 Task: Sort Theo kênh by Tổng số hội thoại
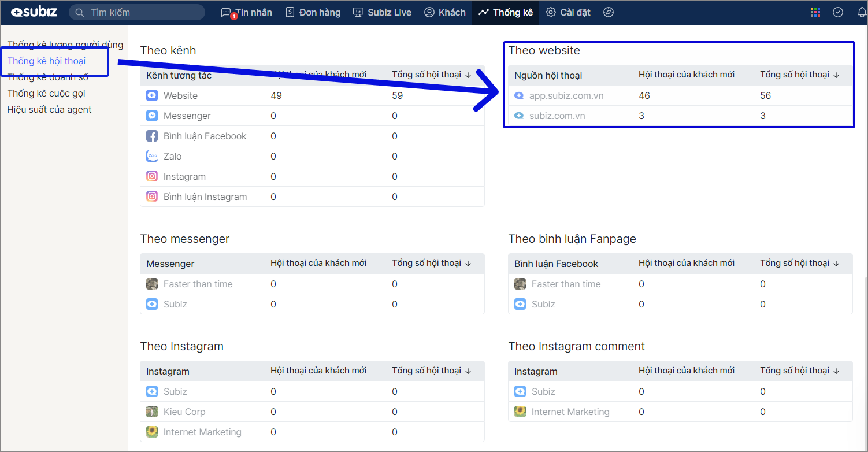431,75
